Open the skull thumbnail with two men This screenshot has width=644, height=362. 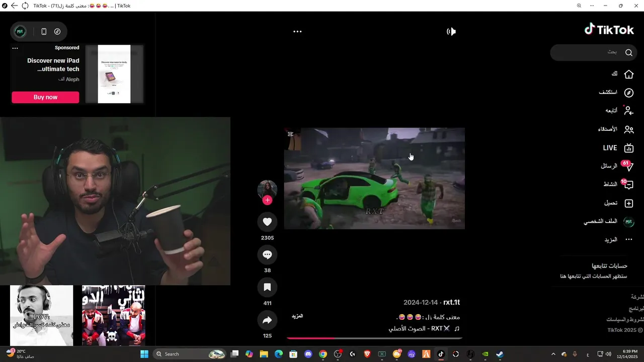[114, 315]
